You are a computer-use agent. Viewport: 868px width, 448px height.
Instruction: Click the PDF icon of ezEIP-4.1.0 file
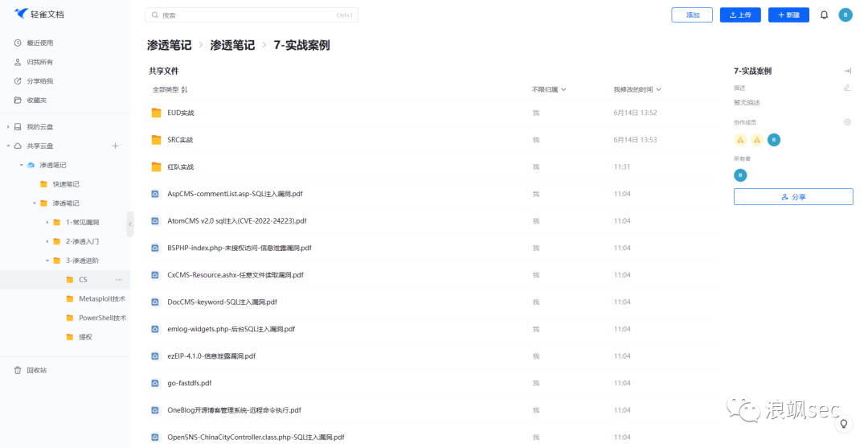(156, 356)
